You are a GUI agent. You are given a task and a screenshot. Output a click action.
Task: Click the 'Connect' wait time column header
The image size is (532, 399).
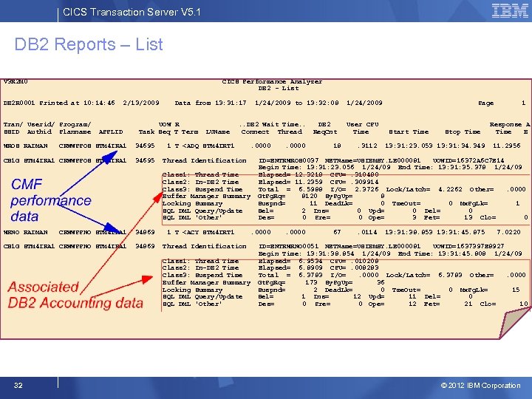255,132
